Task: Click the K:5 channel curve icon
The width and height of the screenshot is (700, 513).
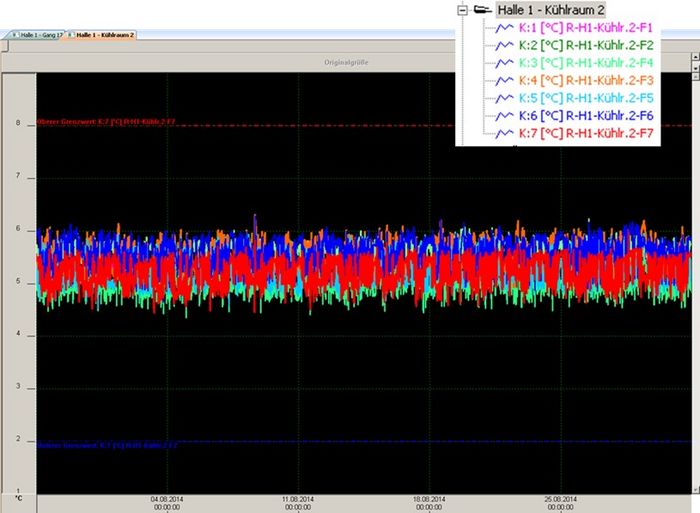Action: (505, 98)
